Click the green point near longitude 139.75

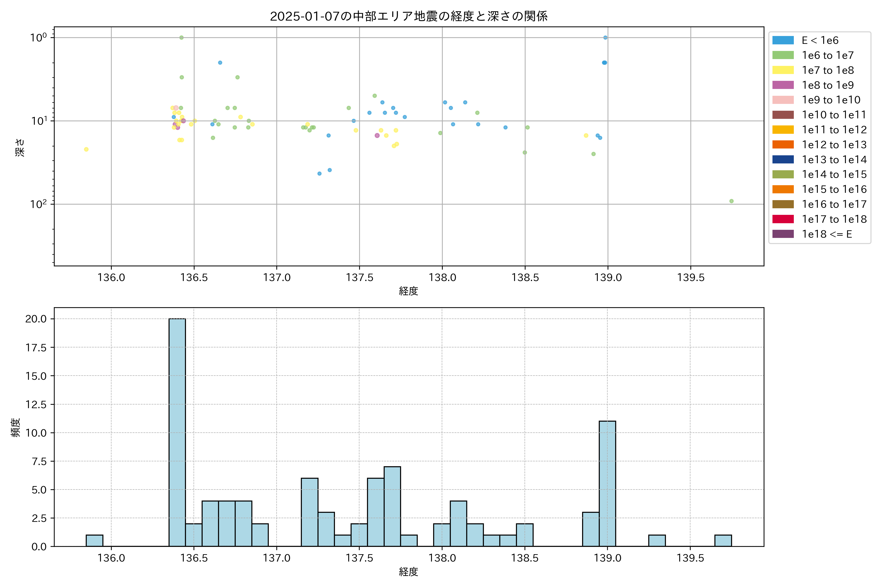point(731,201)
